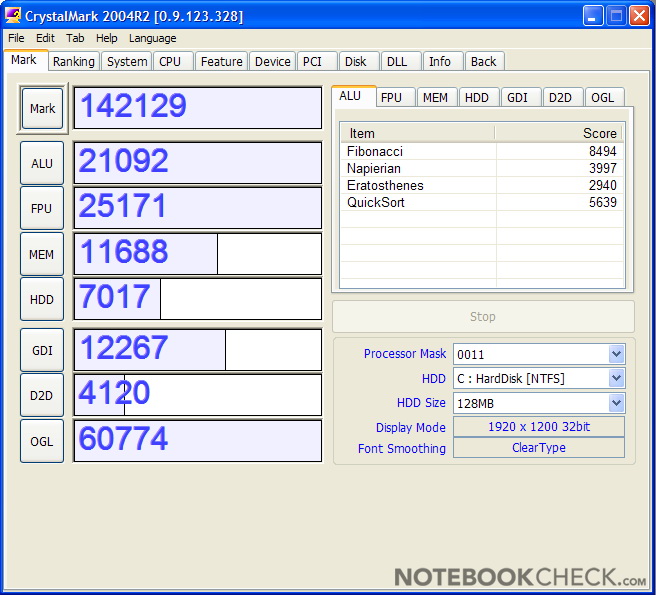
Task: Click the Score column header
Action: coord(559,133)
